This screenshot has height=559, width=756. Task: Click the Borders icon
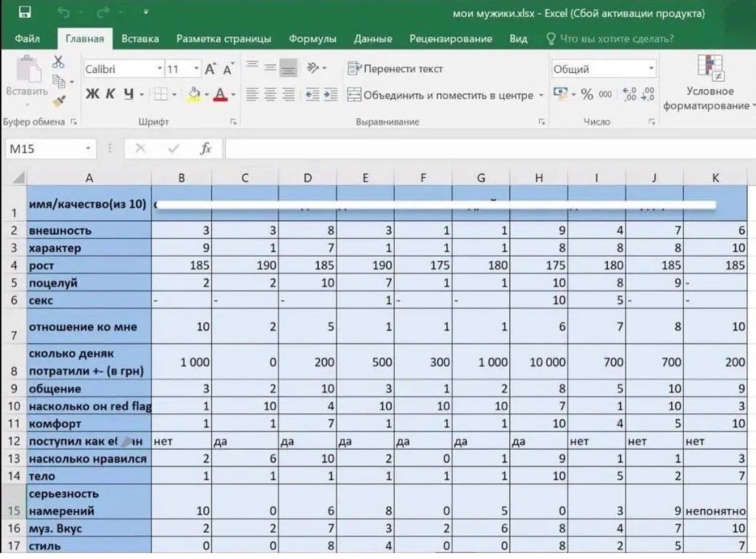coord(160,94)
